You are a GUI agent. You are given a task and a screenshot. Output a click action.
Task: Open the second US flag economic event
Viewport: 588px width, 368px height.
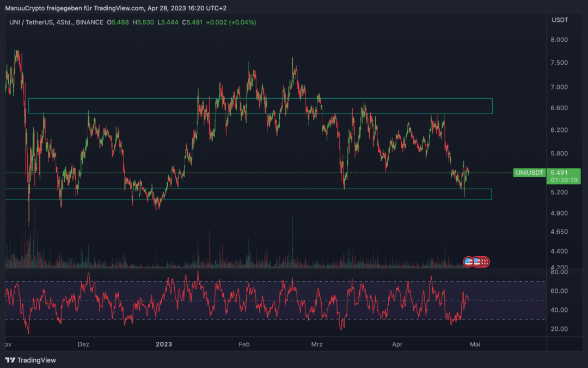[476, 262]
